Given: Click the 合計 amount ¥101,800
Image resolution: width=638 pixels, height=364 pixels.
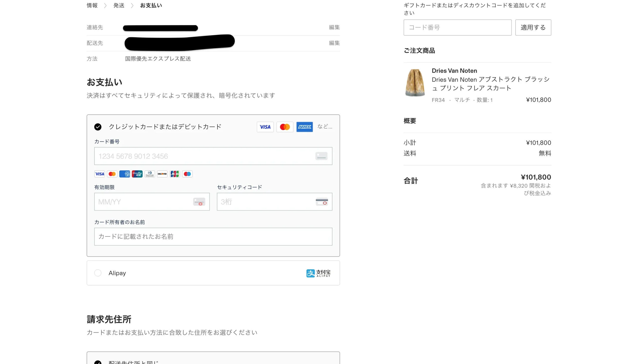Looking at the screenshot, I should click(536, 177).
